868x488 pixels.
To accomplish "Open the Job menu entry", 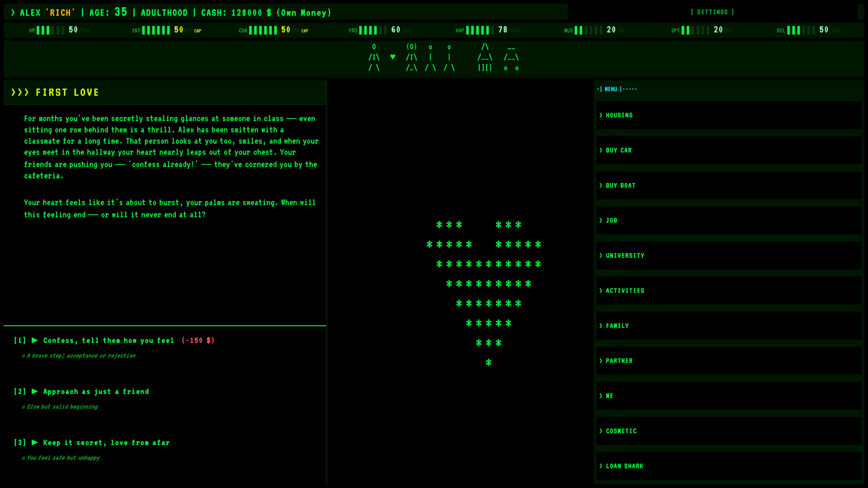I will click(x=729, y=221).
